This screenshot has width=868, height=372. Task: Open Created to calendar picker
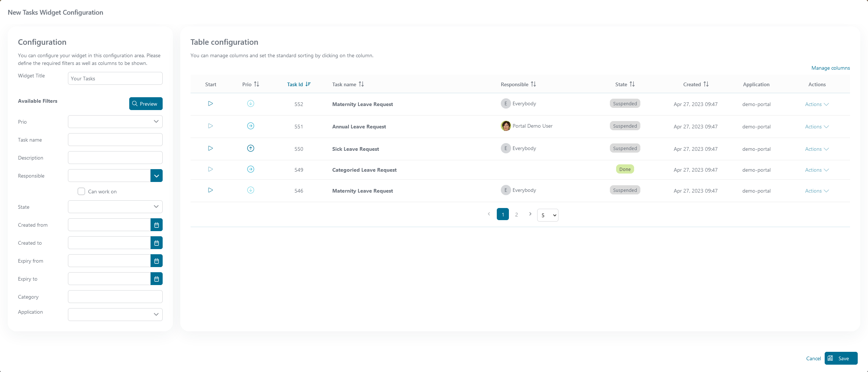point(156,243)
